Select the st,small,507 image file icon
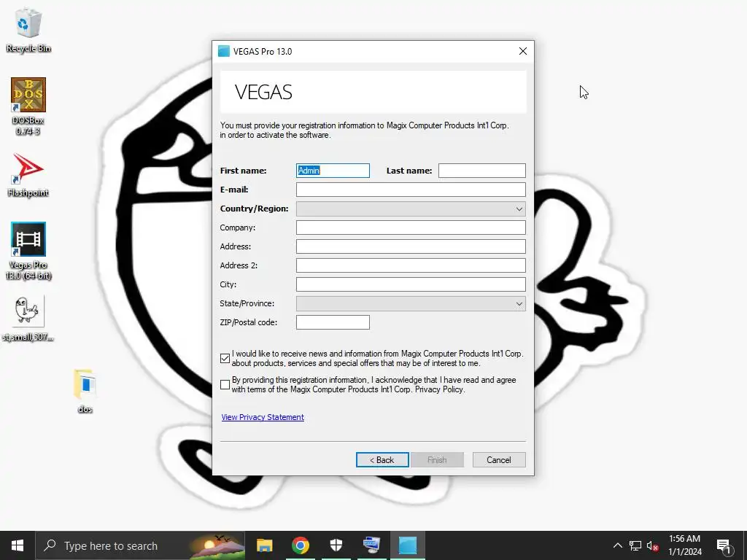 click(x=28, y=318)
